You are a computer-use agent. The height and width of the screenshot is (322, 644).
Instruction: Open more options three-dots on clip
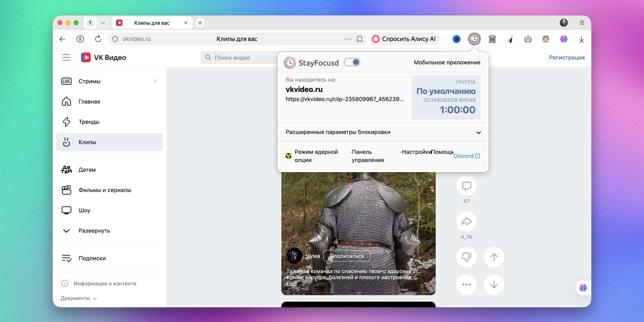[466, 285]
